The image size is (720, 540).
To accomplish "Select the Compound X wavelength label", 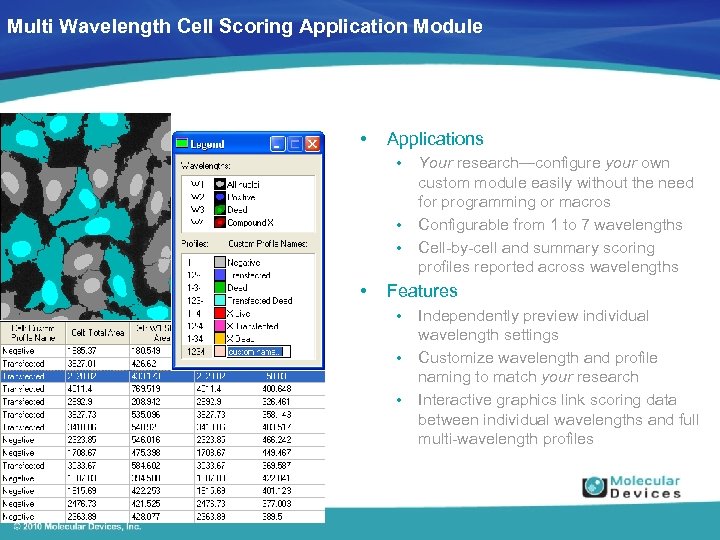I will pyautogui.click(x=251, y=223).
